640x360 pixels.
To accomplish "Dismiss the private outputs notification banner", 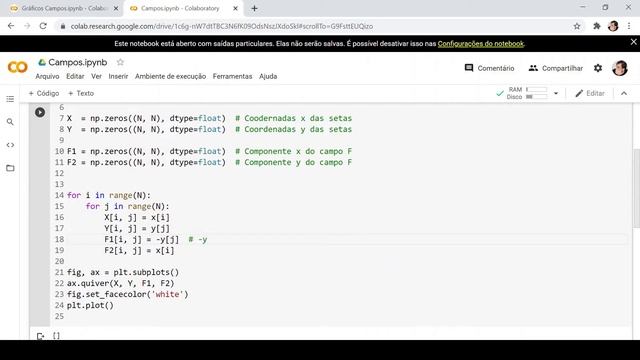I will pos(633,42).
